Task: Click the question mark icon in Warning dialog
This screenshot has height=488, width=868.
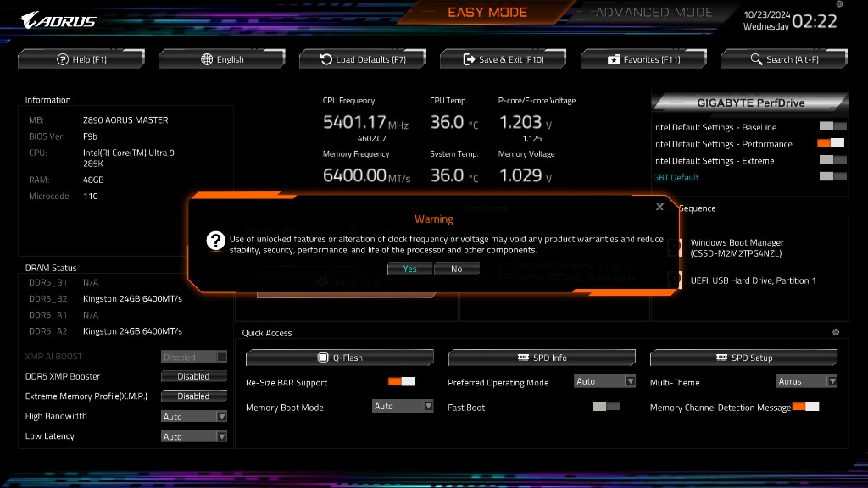Action: 215,241
